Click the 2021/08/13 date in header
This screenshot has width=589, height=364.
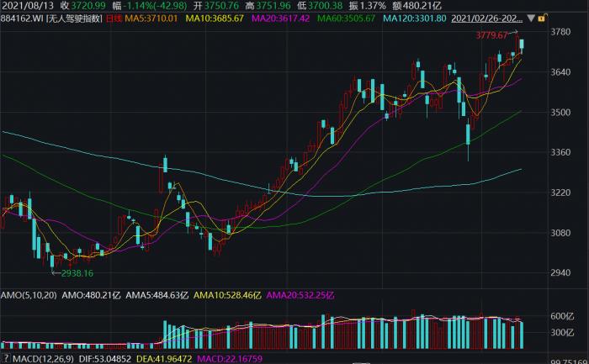tap(28, 6)
